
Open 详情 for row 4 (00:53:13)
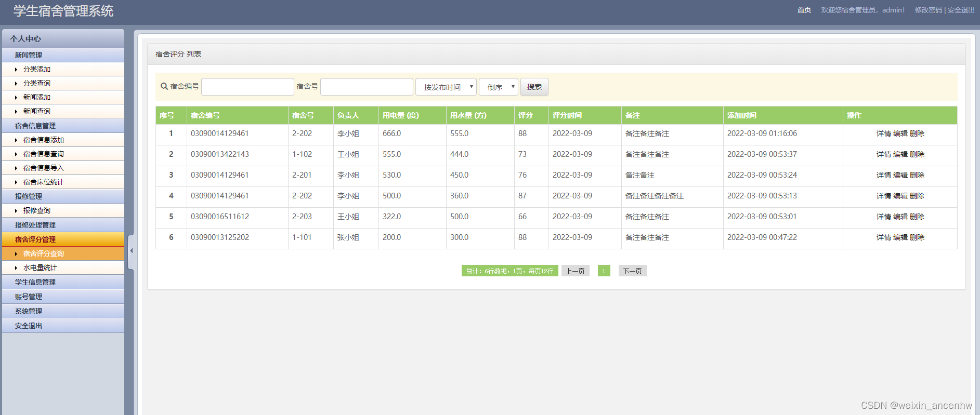click(883, 196)
